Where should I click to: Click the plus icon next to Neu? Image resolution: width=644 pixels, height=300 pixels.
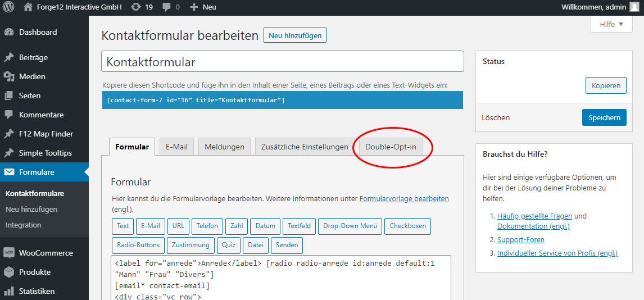[x=194, y=7]
